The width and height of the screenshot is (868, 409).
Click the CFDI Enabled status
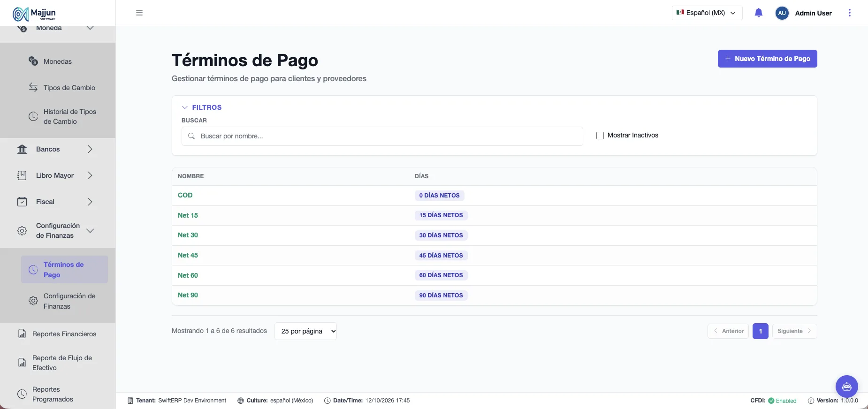tap(774, 401)
